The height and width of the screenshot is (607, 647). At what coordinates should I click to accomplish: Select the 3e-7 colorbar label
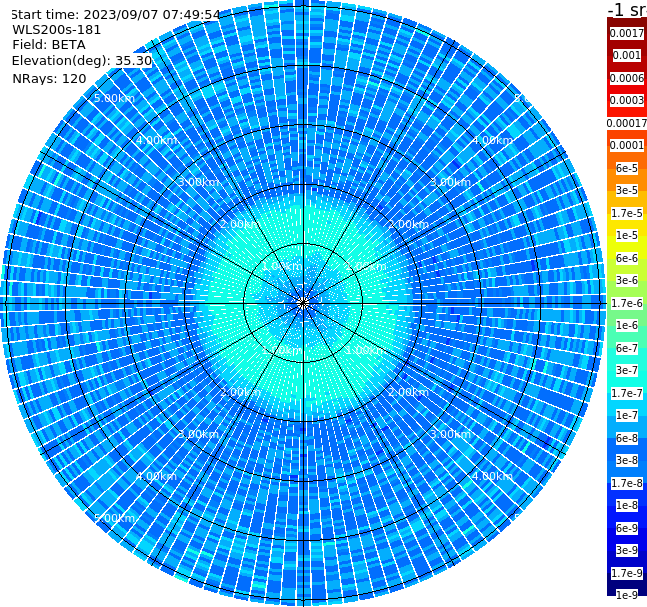627,370
